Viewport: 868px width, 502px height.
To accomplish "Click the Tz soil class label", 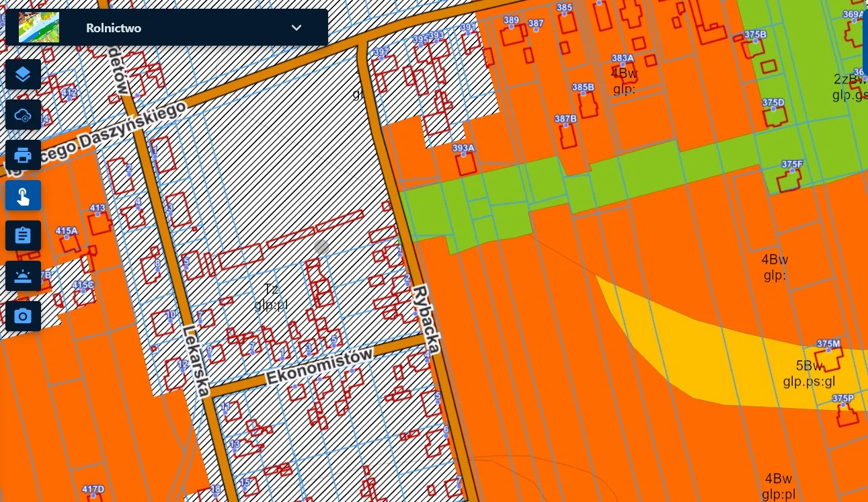I will click(271, 289).
